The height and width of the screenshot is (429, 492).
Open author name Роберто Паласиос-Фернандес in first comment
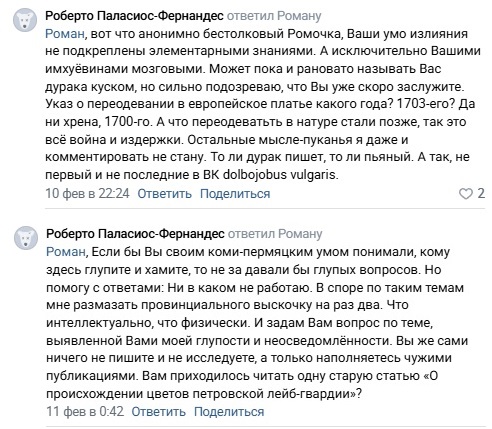click(x=134, y=16)
